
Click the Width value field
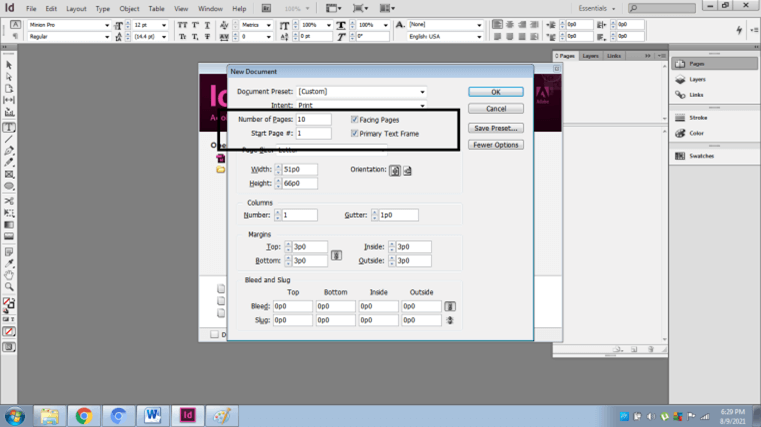300,169
